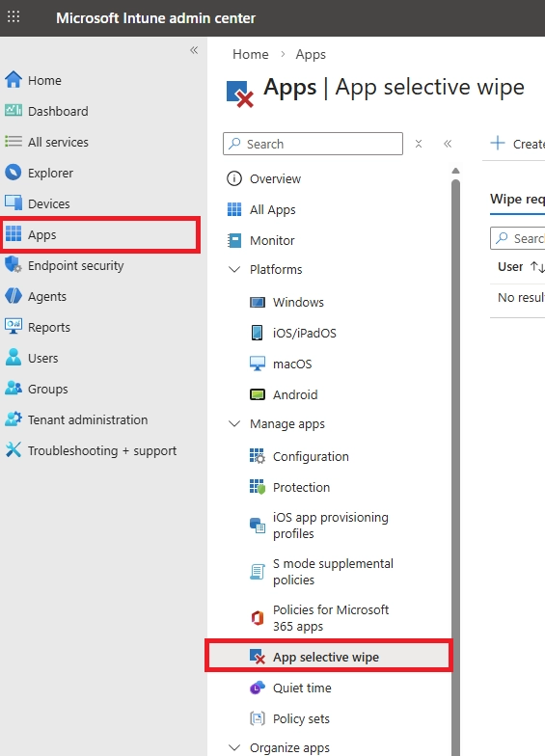Open the Monitor notebook icon
The image size is (545, 756).
pos(234,241)
